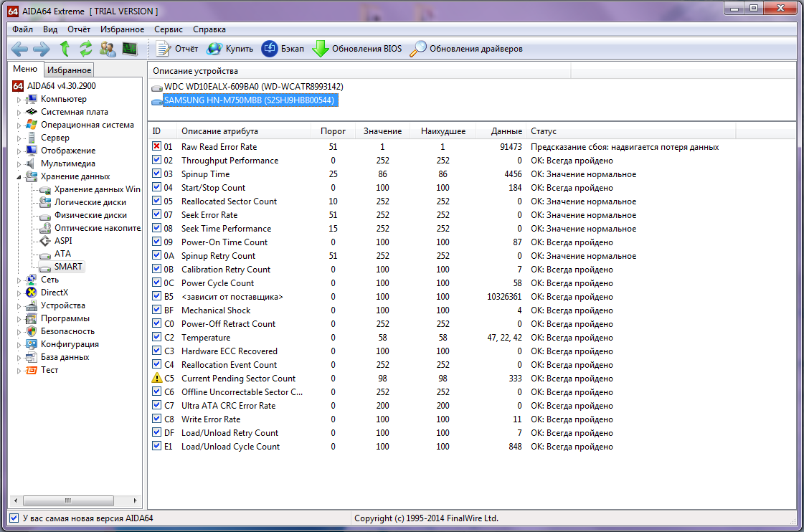Toggle the Raw Read Error Rate checkbox

point(157,147)
